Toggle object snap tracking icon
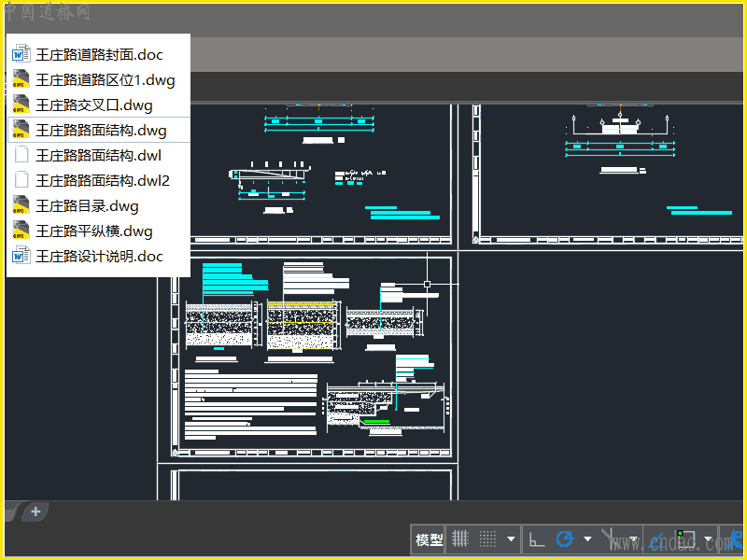This screenshot has width=747, height=560. coord(658,539)
